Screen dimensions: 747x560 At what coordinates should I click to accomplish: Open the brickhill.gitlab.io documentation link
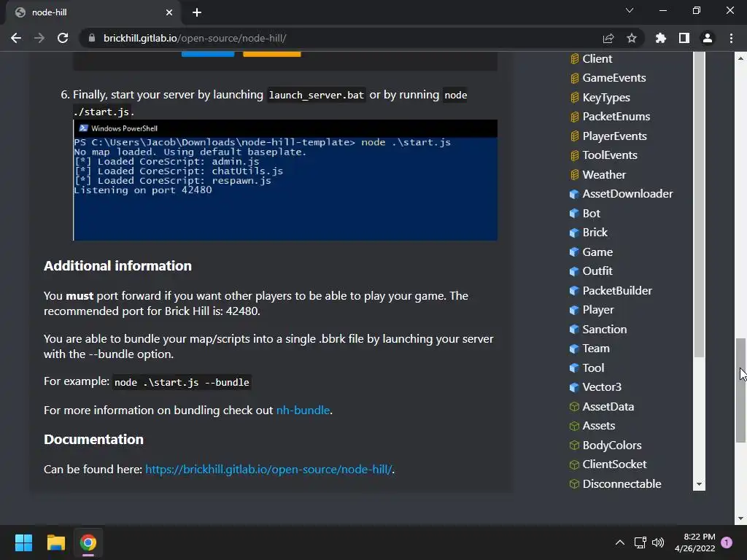(268, 469)
